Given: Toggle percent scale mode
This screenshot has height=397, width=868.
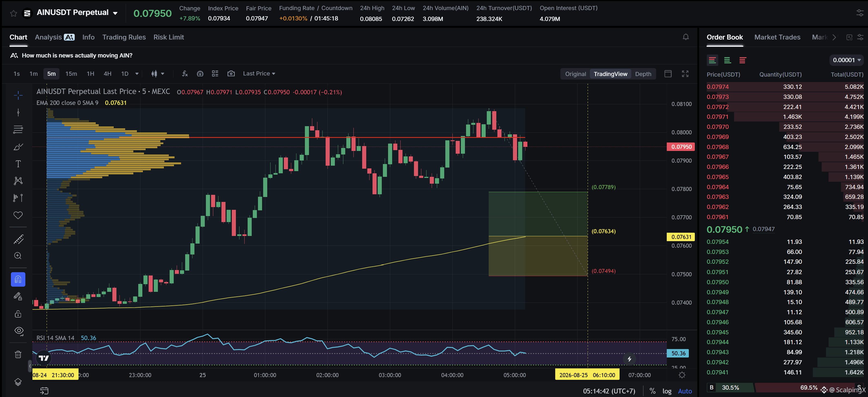Looking at the screenshot, I should pyautogui.click(x=653, y=391).
